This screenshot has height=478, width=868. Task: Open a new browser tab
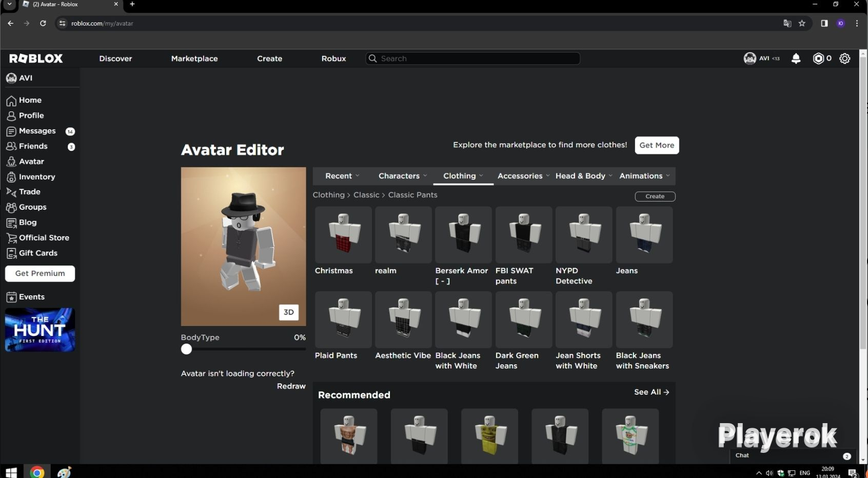(132, 4)
